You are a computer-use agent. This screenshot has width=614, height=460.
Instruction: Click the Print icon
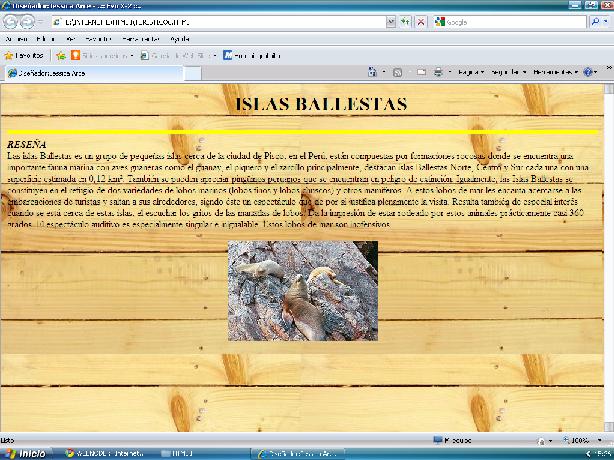(x=437, y=72)
